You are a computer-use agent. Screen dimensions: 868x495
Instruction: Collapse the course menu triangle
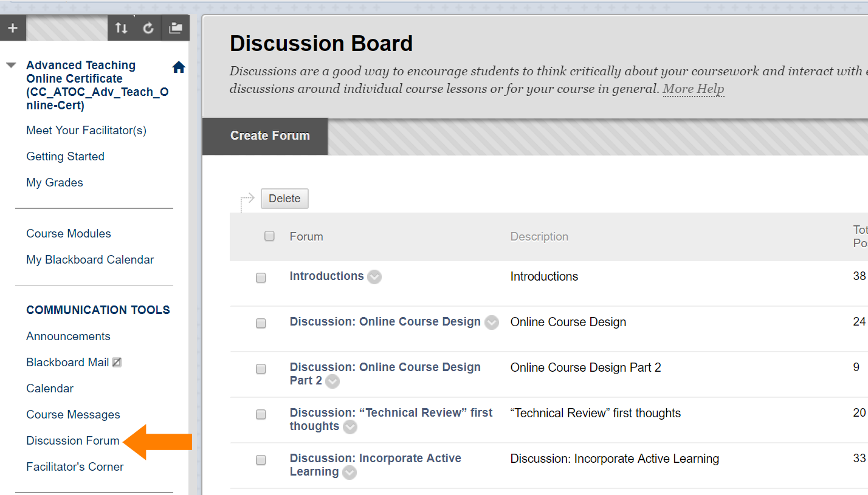coord(11,65)
